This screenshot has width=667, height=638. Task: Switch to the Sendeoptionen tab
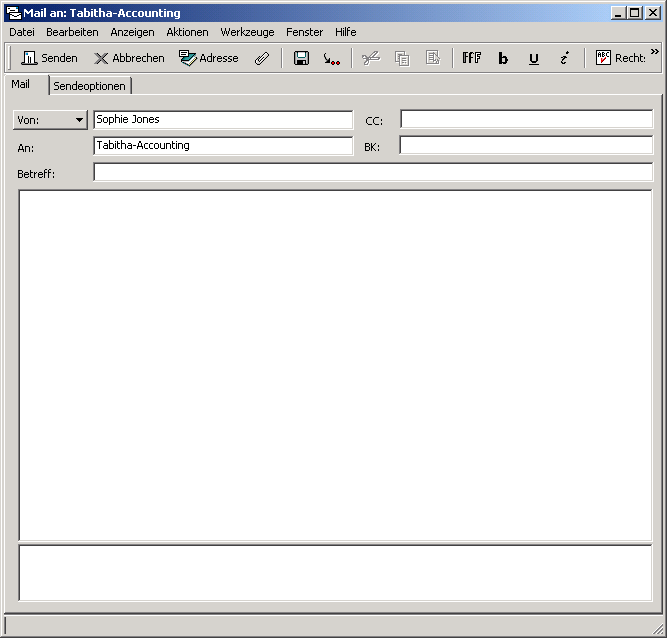(90, 86)
